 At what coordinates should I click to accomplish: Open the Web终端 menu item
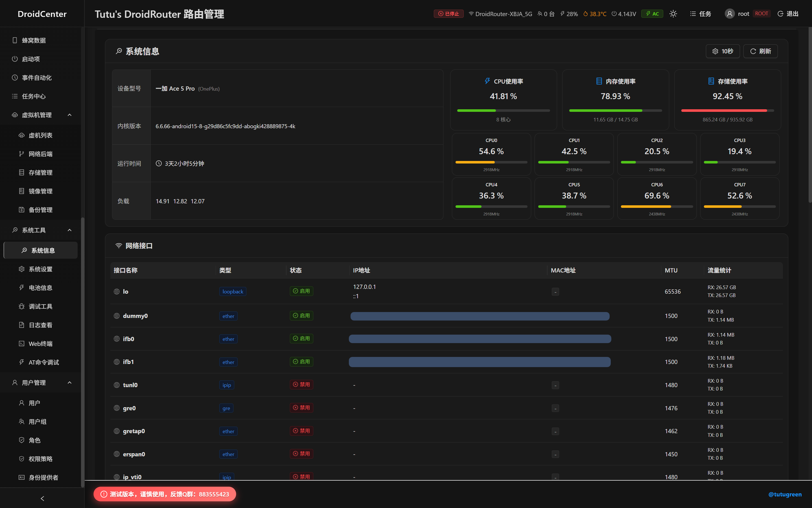point(40,343)
